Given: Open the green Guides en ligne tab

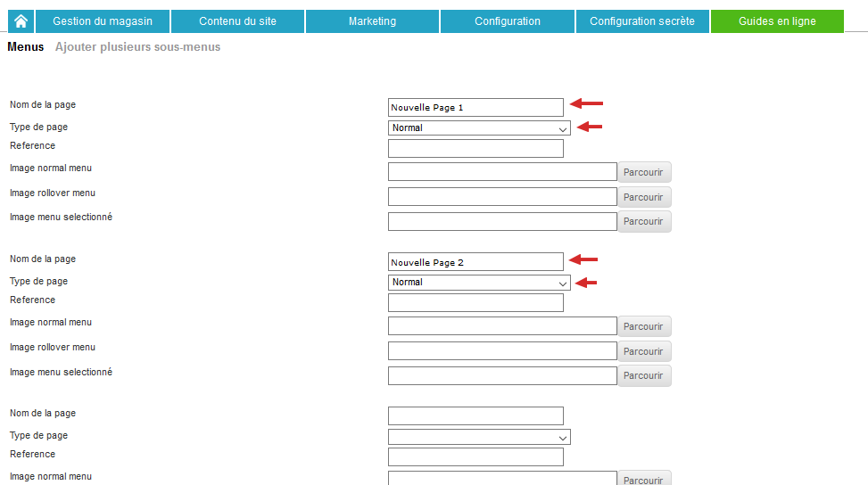Looking at the screenshot, I should (x=777, y=21).
